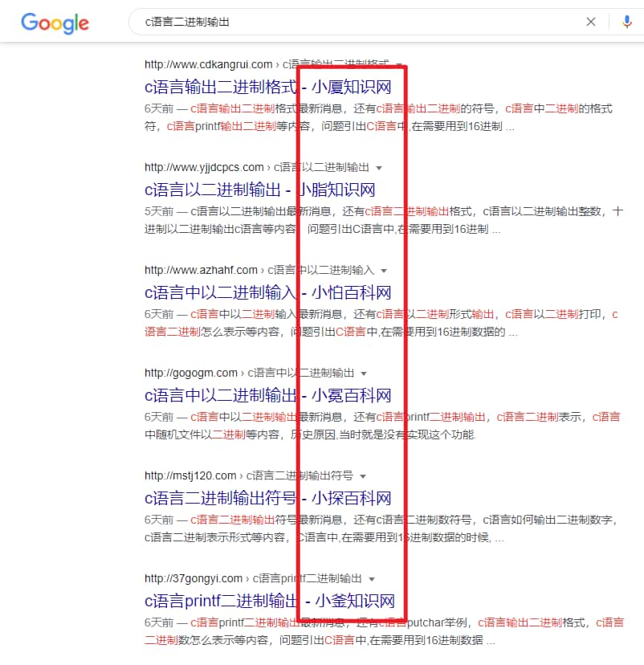
Task: Open the result c语言printf二进制输出 - 小釜知识网
Action: (270, 601)
